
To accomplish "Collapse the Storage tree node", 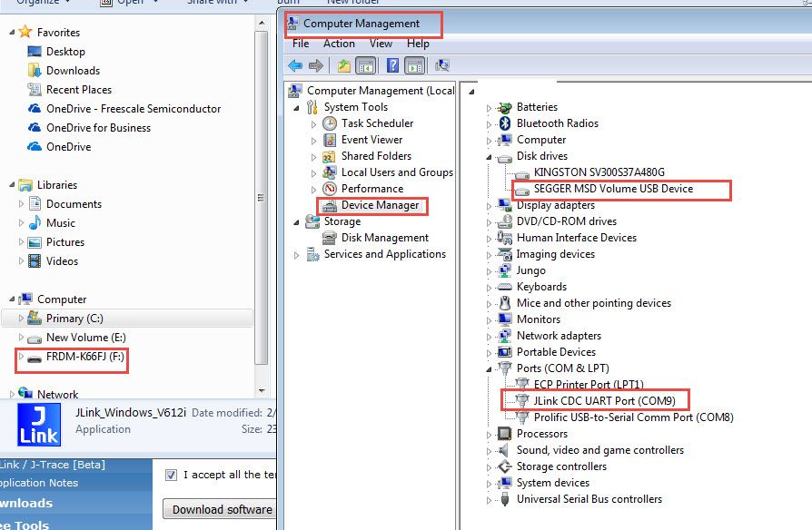I will tap(297, 222).
